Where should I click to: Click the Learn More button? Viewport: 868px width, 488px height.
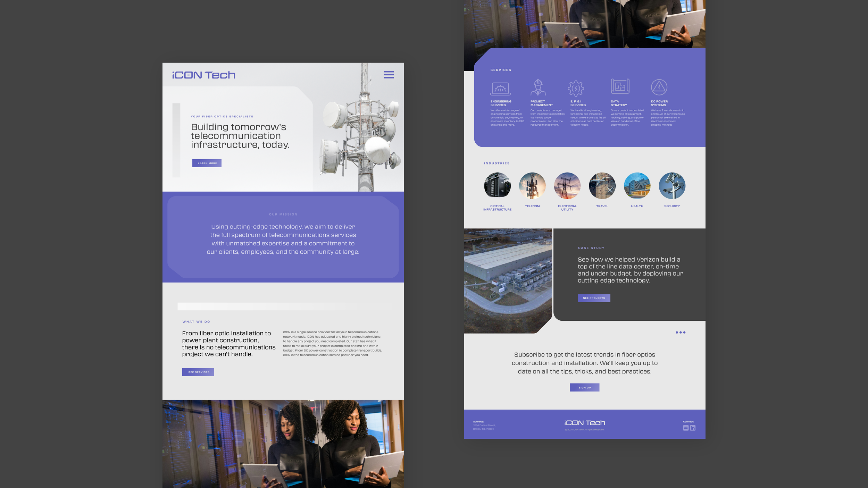pyautogui.click(x=207, y=163)
